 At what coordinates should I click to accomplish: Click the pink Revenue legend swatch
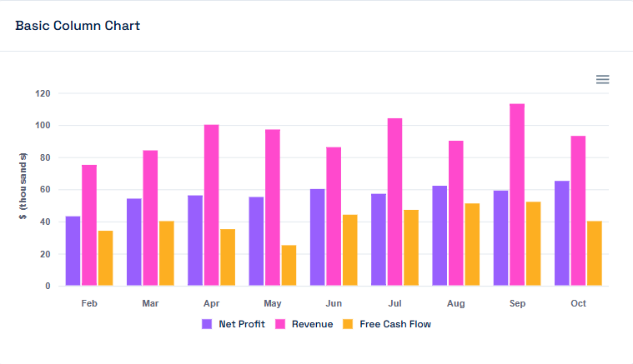click(x=280, y=324)
